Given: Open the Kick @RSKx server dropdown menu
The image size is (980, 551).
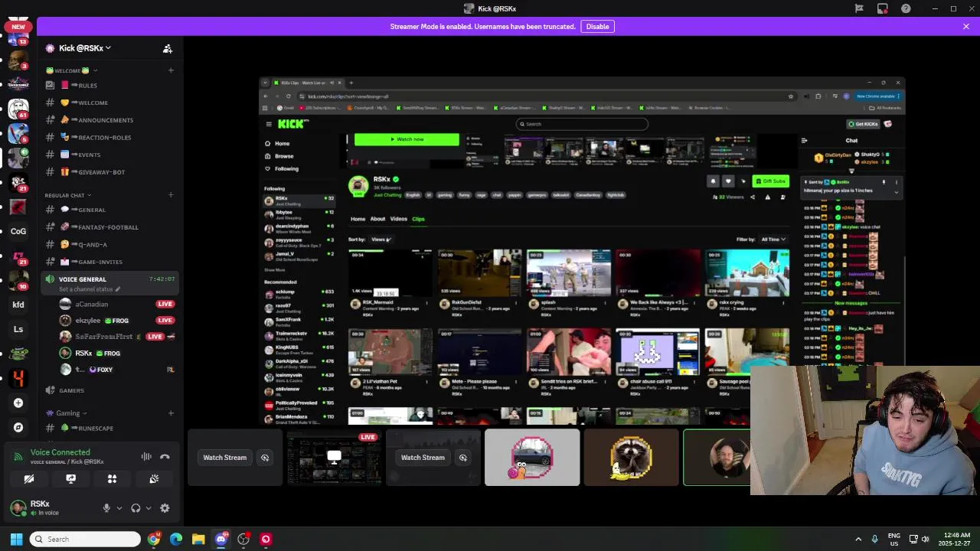Looking at the screenshot, I should coord(84,48).
